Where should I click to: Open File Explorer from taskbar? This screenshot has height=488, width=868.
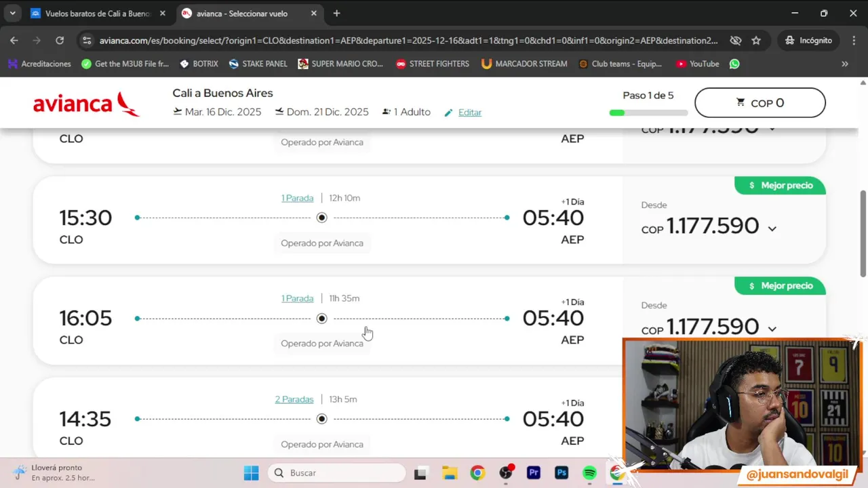coord(449,473)
